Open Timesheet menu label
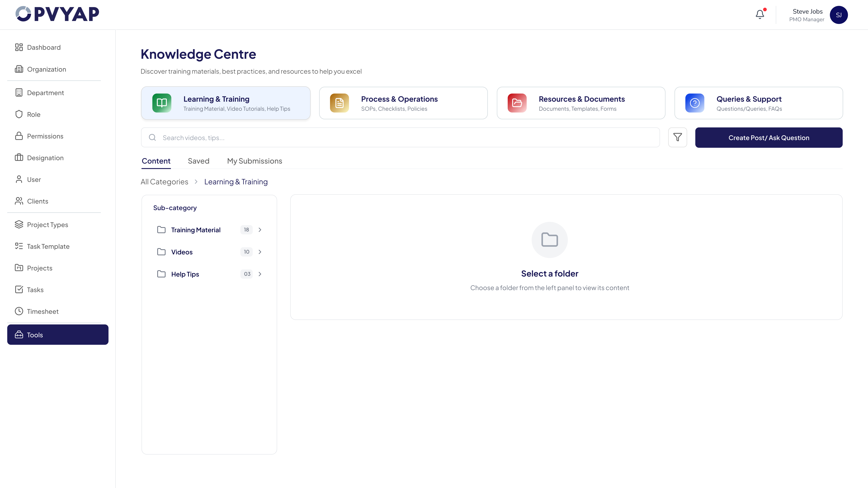 [x=43, y=312]
